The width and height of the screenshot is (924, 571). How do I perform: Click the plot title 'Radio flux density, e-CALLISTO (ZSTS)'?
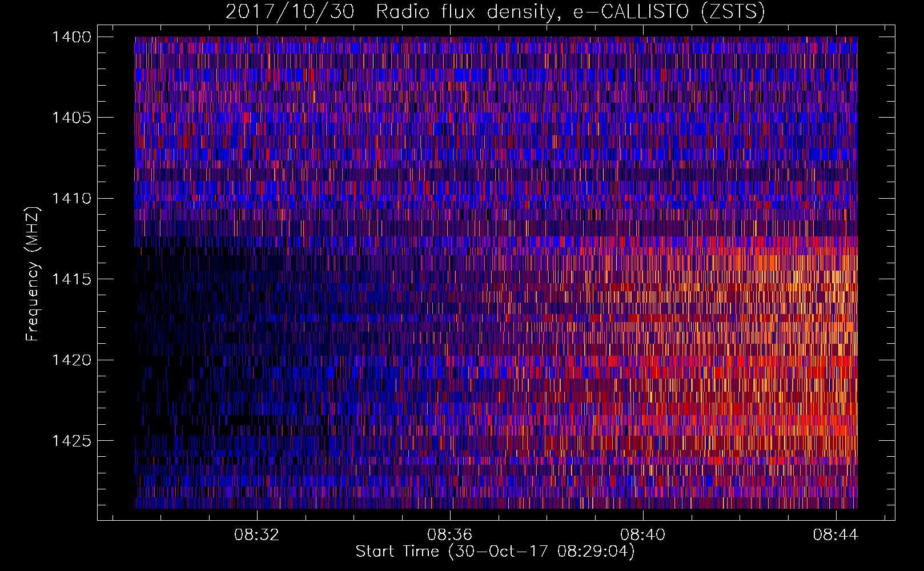tap(570, 12)
